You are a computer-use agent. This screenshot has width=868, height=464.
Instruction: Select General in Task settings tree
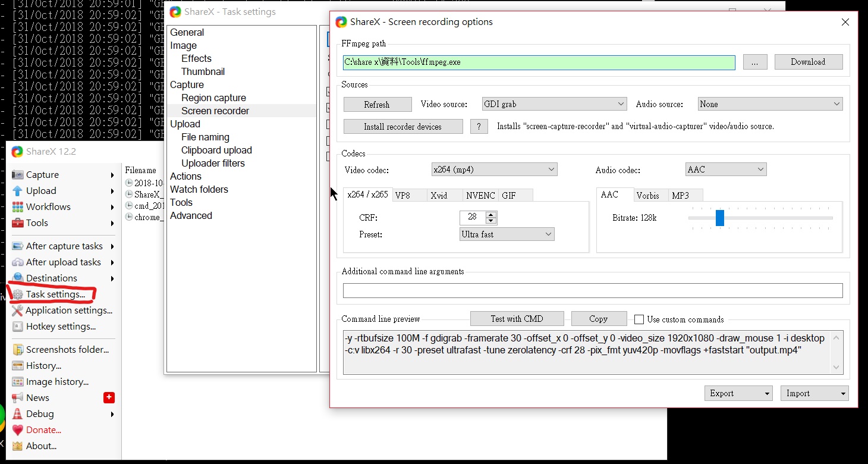coord(187,33)
